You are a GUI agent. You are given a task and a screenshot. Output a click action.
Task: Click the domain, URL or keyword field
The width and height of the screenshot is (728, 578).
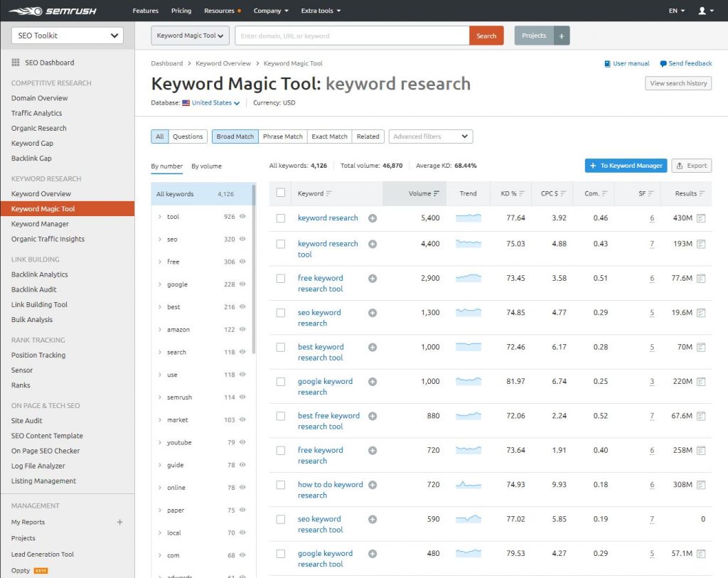[x=352, y=36]
